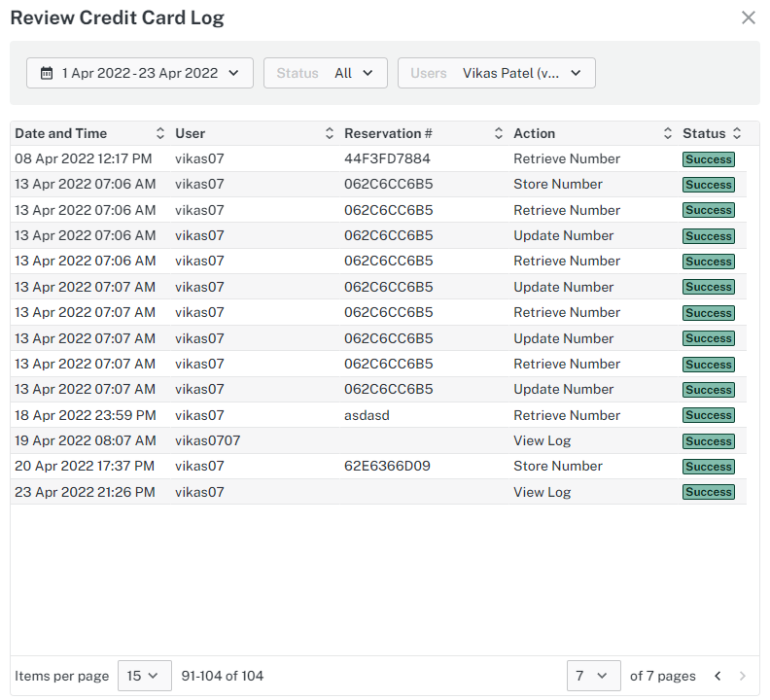Go to previous page arrow
770x700 pixels.
[x=717, y=676]
